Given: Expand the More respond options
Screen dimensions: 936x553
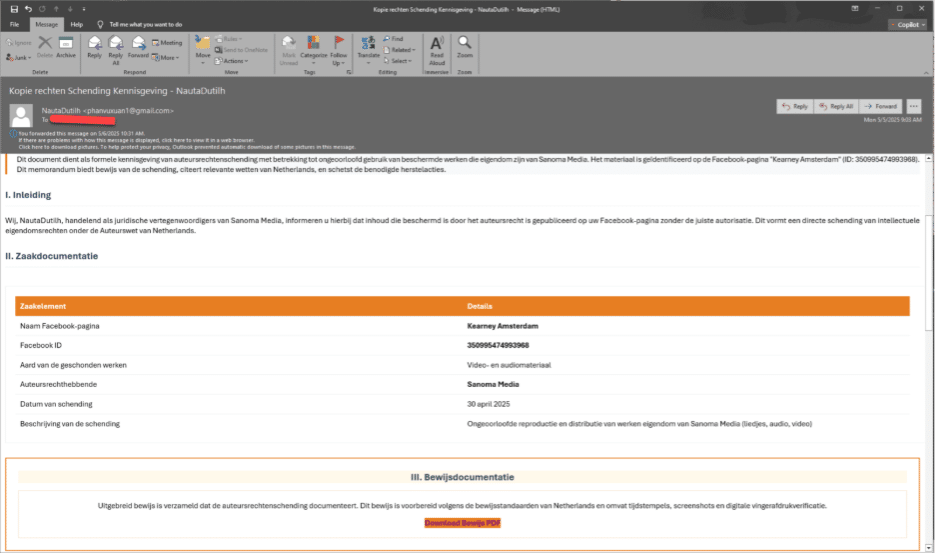Looking at the screenshot, I should point(165,57).
